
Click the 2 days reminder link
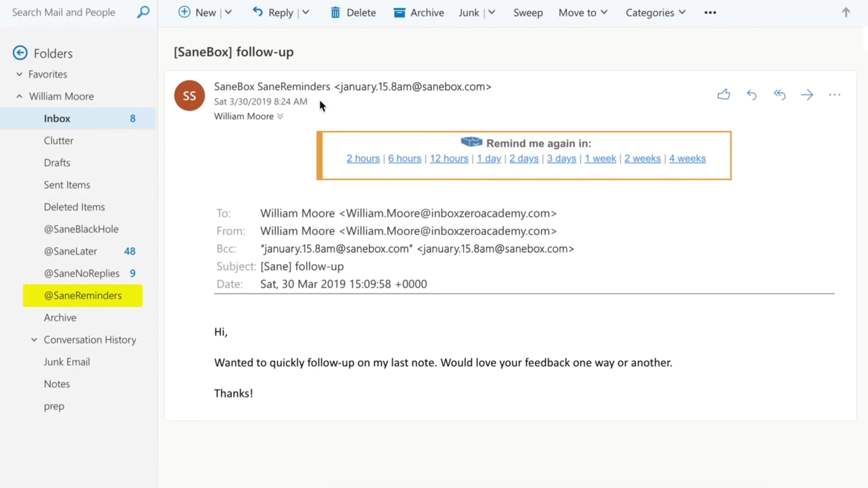(524, 158)
